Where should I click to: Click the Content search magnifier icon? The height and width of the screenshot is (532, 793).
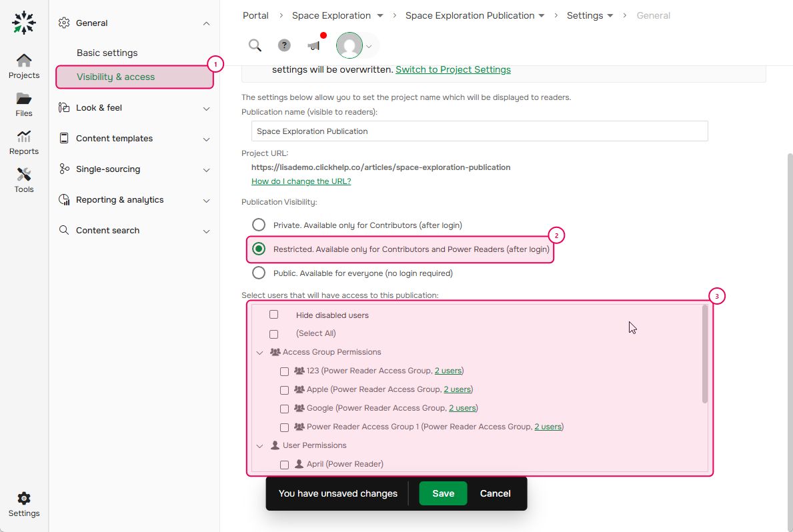click(64, 230)
